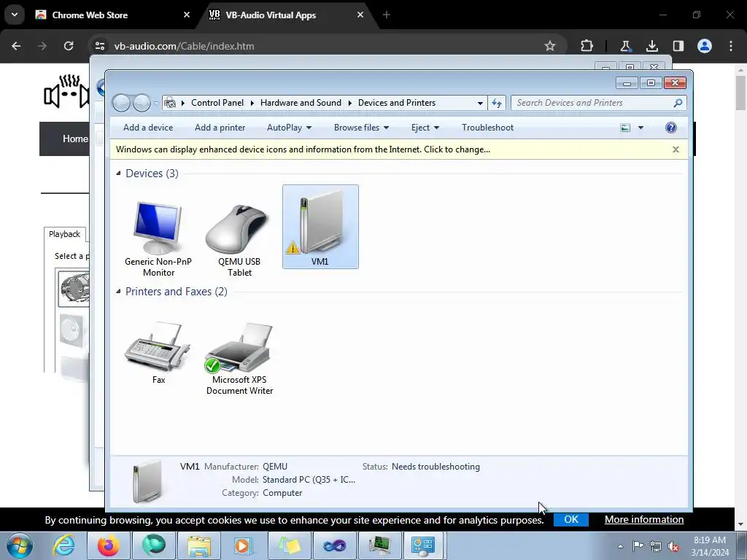Bookmark this page with the star icon
The height and width of the screenshot is (560, 747).
550,46
